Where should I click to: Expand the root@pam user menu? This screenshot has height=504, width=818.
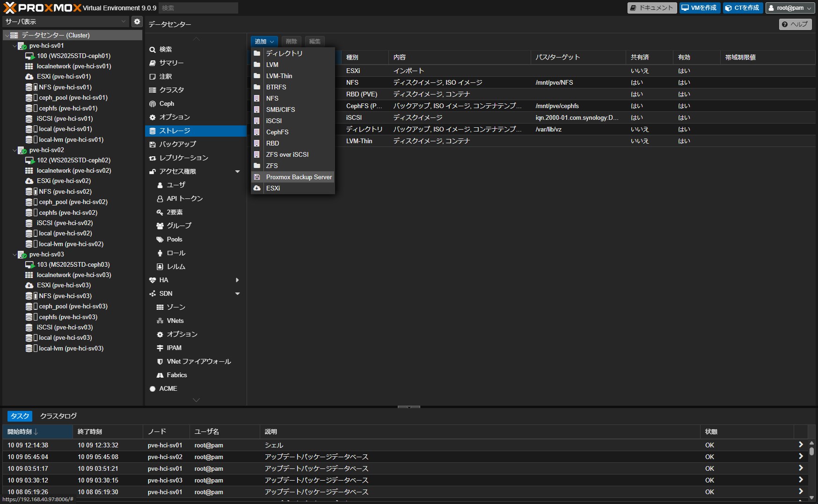tap(789, 8)
